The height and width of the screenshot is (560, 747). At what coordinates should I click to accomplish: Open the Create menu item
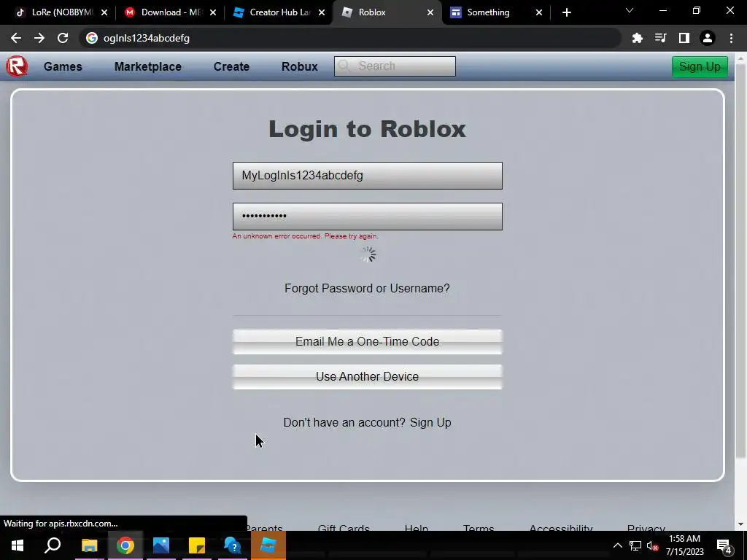[x=231, y=66]
